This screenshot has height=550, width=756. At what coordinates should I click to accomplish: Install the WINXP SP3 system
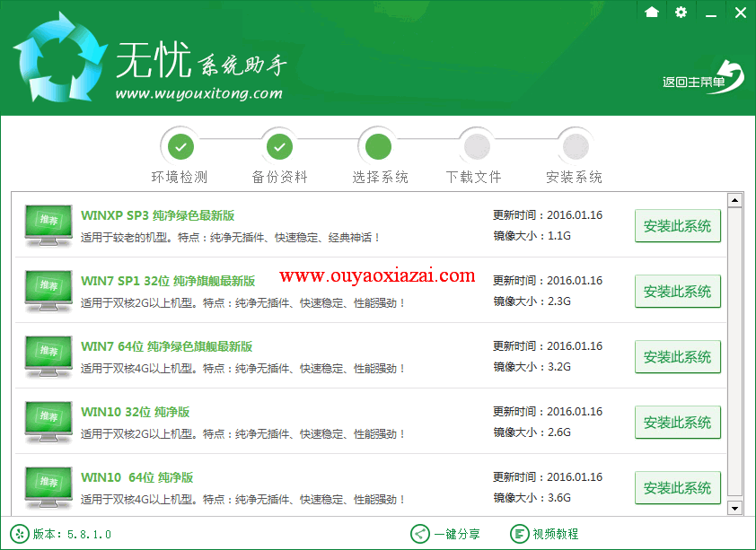[x=677, y=225]
